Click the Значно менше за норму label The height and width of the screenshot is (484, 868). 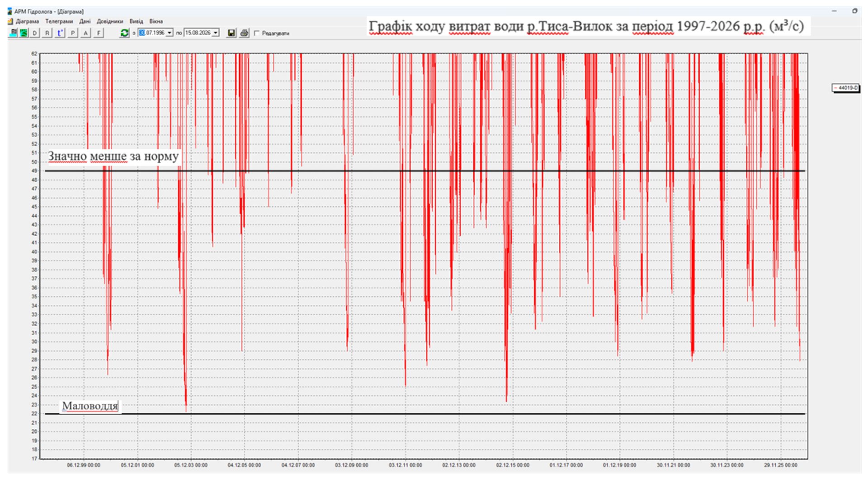point(113,156)
